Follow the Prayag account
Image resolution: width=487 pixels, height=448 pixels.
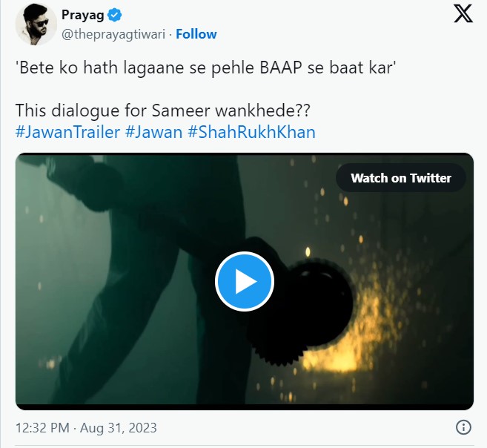[196, 34]
